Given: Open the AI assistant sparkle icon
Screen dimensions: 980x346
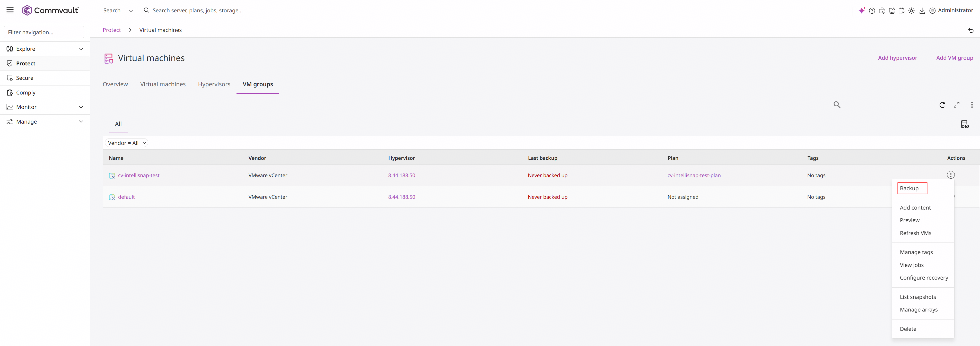Looking at the screenshot, I should (862, 11).
